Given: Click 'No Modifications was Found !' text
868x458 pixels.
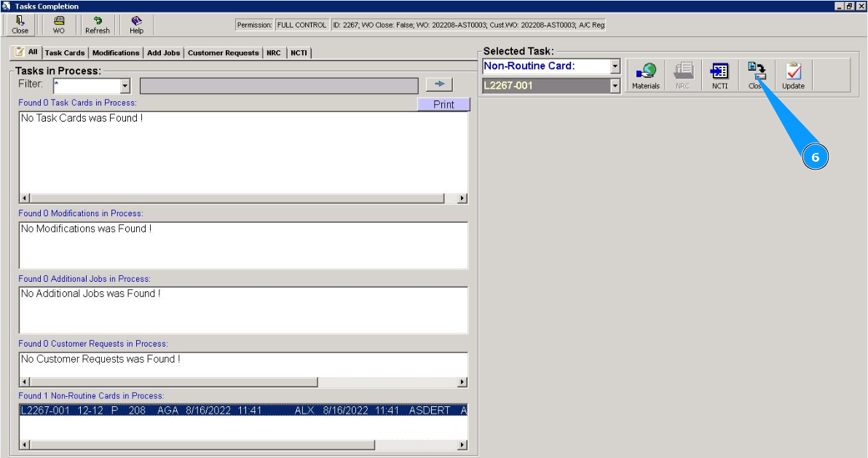Looking at the screenshot, I should [x=87, y=229].
